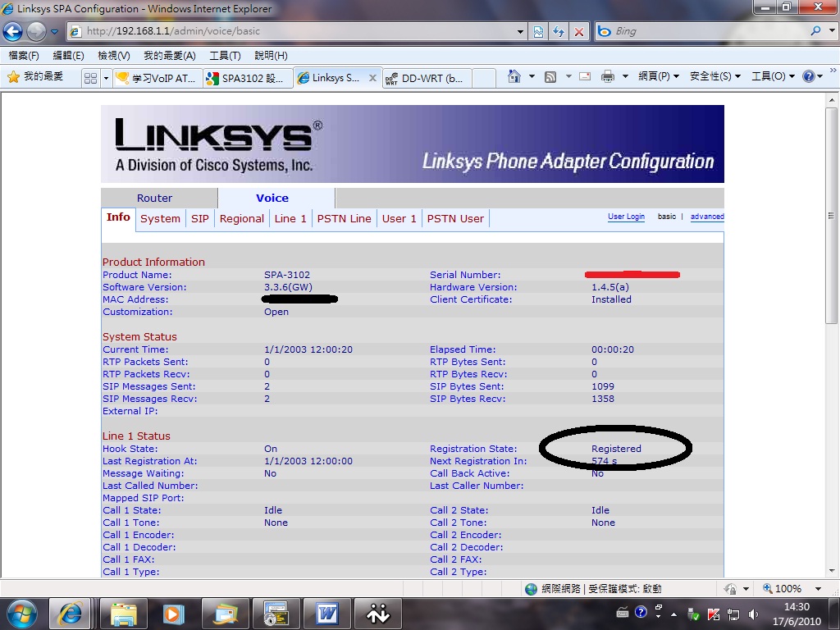Select the Voice top tab
The image size is (840, 630).
point(272,199)
